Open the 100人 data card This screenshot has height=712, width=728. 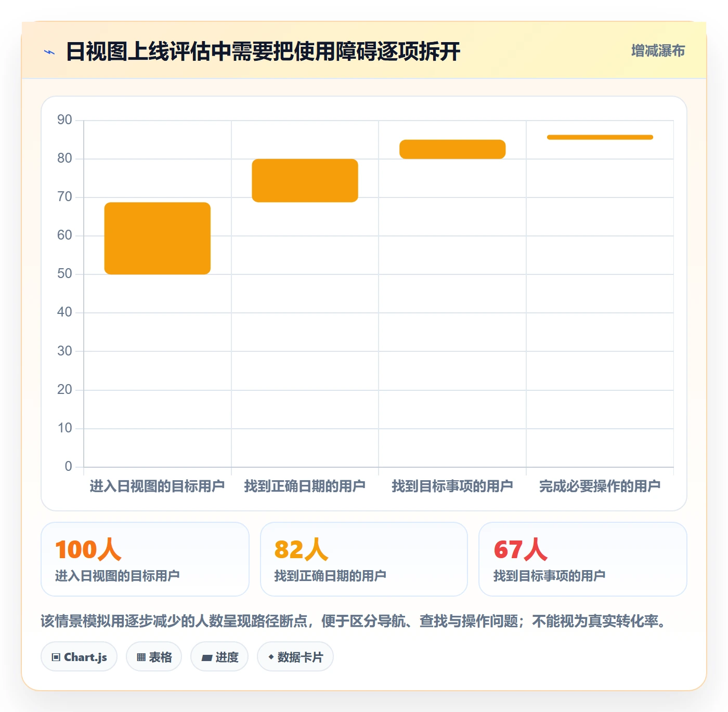(145, 559)
